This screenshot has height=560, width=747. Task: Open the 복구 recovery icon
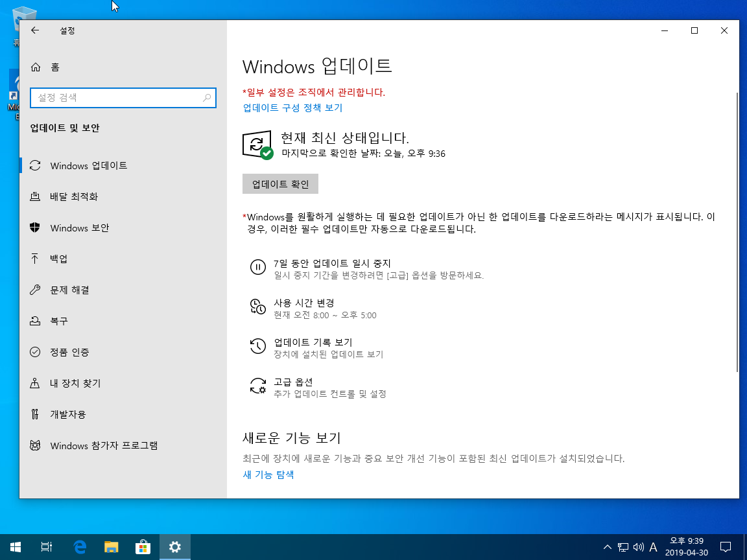(x=35, y=321)
